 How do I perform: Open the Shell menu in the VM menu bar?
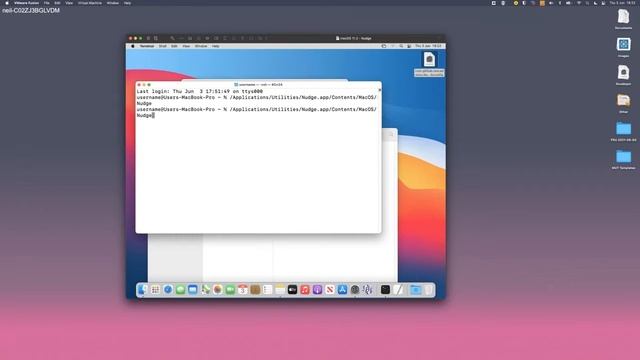point(162,46)
